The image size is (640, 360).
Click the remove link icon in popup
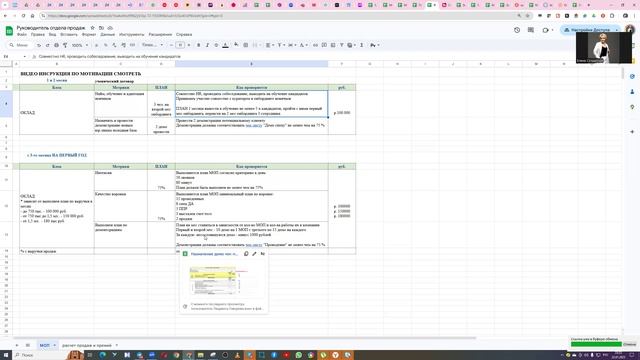263,254
